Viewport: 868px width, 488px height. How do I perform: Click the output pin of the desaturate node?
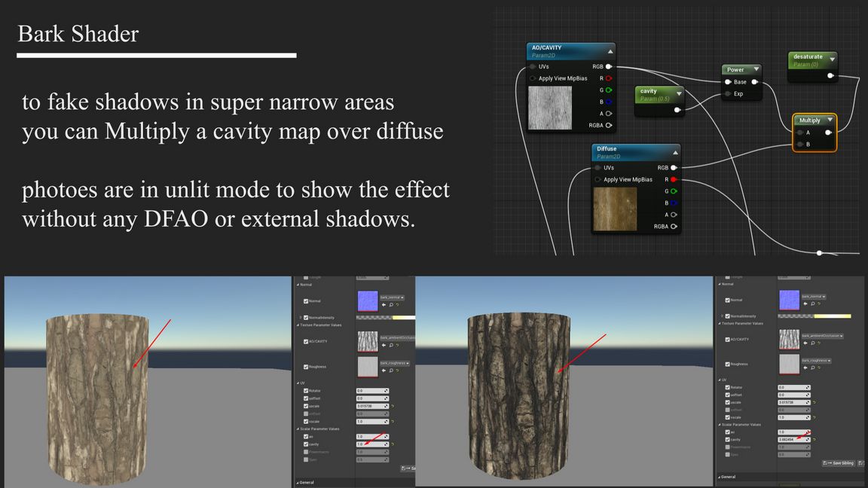pyautogui.click(x=830, y=75)
